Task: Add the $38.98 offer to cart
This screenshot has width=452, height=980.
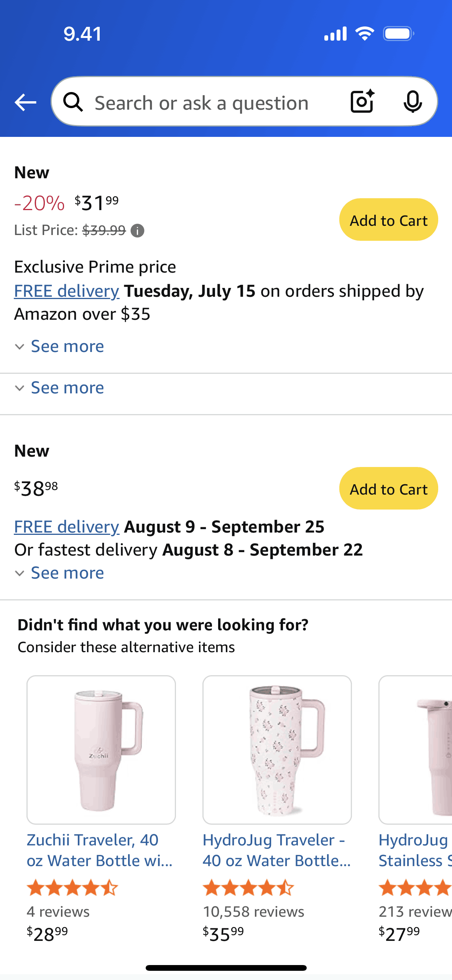Action: [x=388, y=488]
